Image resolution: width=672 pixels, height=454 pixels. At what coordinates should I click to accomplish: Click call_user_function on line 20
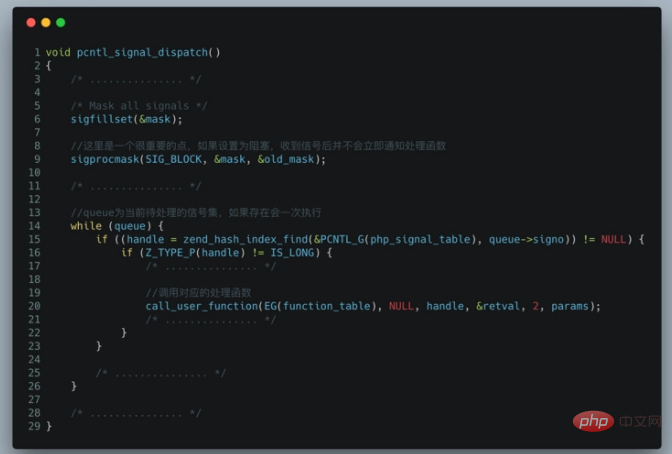(201, 306)
